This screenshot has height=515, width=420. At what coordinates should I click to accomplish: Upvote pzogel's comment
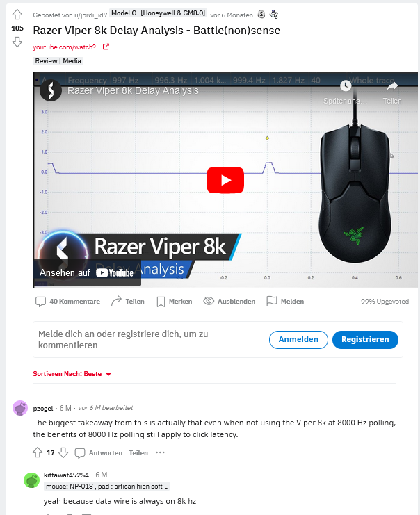[38, 452]
